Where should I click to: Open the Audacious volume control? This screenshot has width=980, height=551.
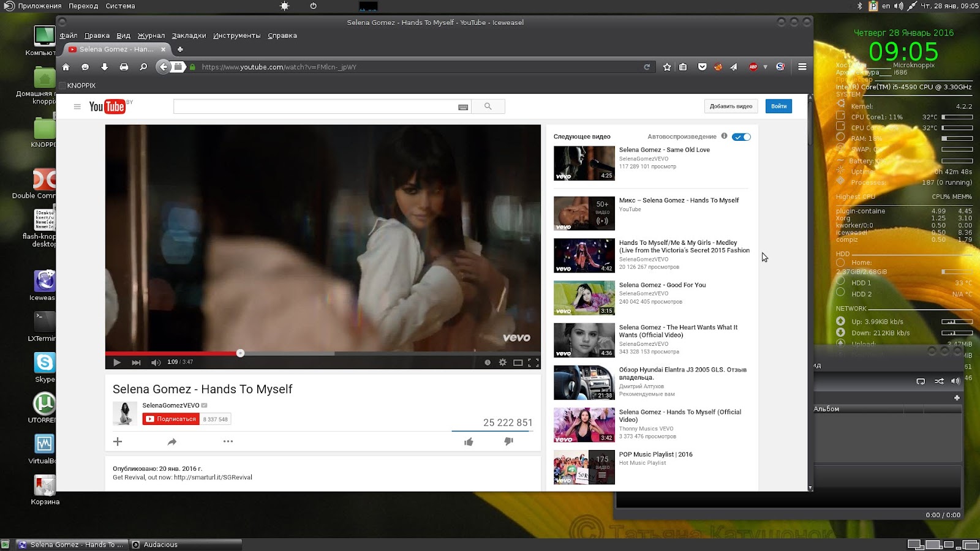point(956,381)
